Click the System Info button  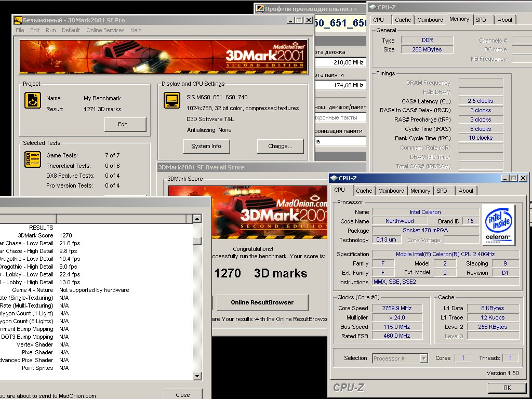click(206, 146)
